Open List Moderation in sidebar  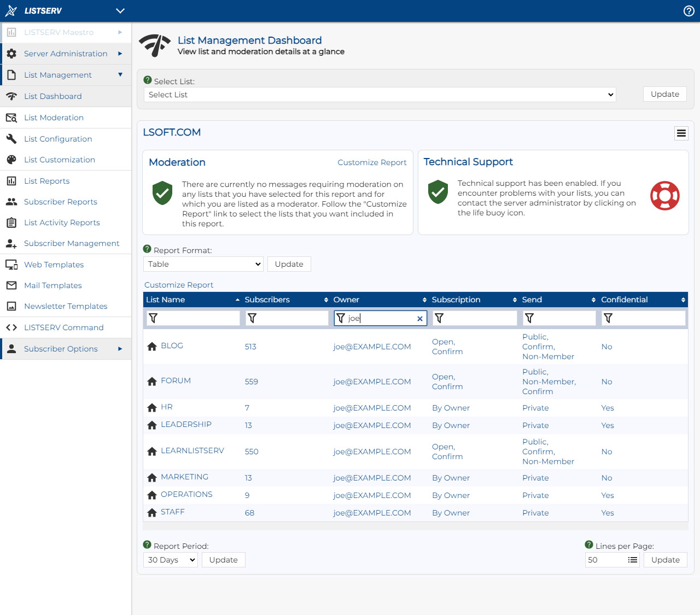66,118
